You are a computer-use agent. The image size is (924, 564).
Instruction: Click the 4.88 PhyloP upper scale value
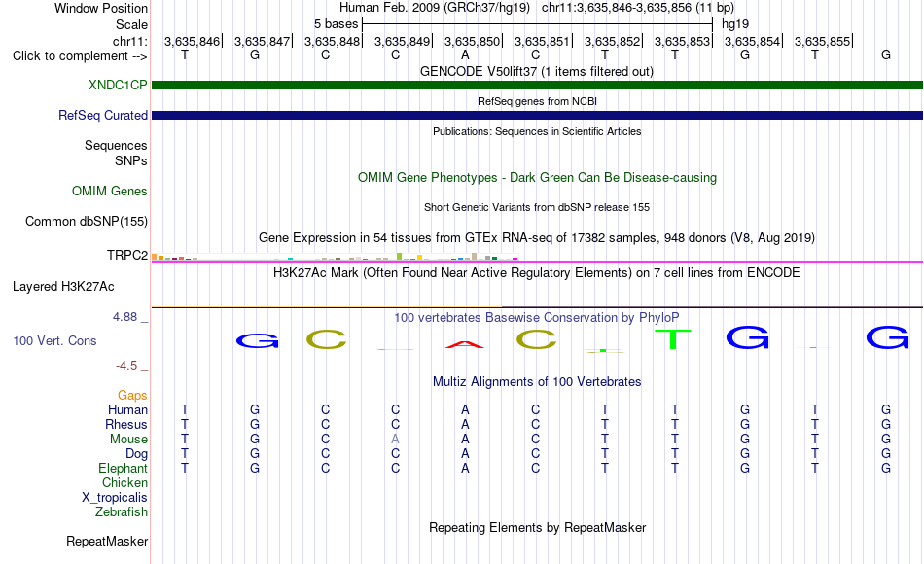coord(124,317)
